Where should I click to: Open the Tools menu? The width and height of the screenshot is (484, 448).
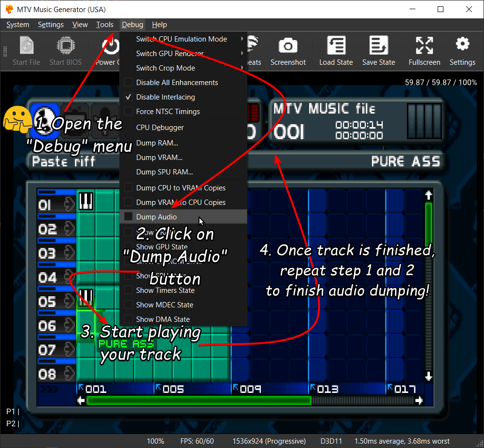click(x=105, y=25)
